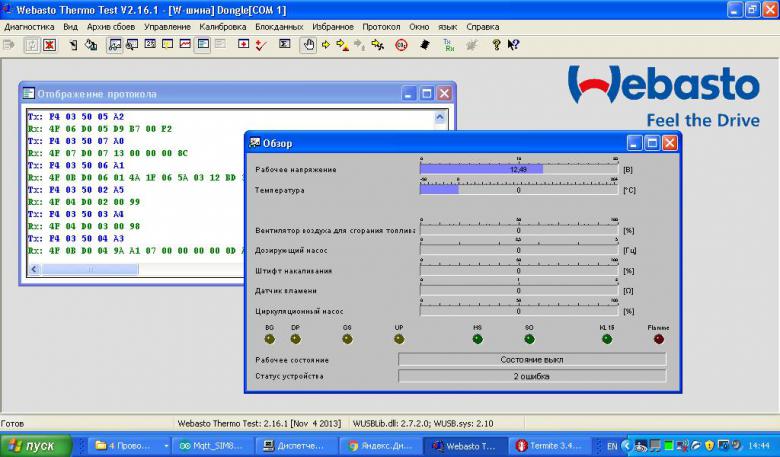
Task: Click the window with magnifier toolbar icon
Action: [132, 45]
